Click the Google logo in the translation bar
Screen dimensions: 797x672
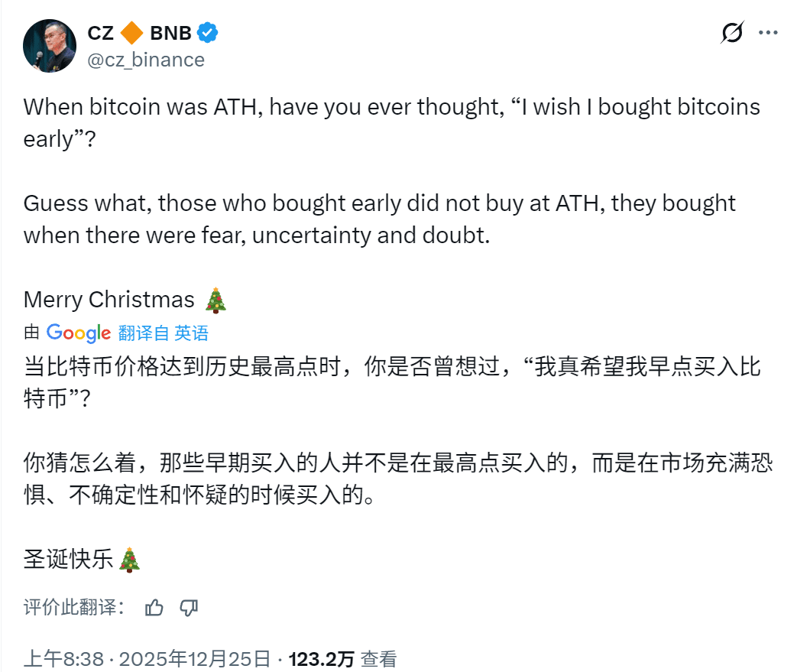pos(77,333)
